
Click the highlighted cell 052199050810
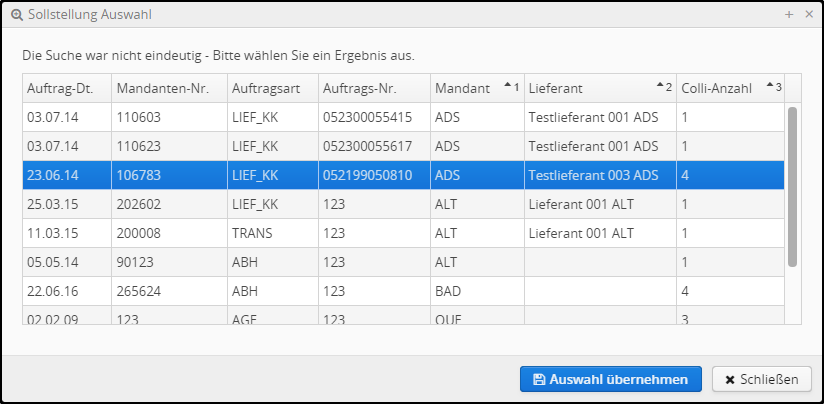click(374, 175)
